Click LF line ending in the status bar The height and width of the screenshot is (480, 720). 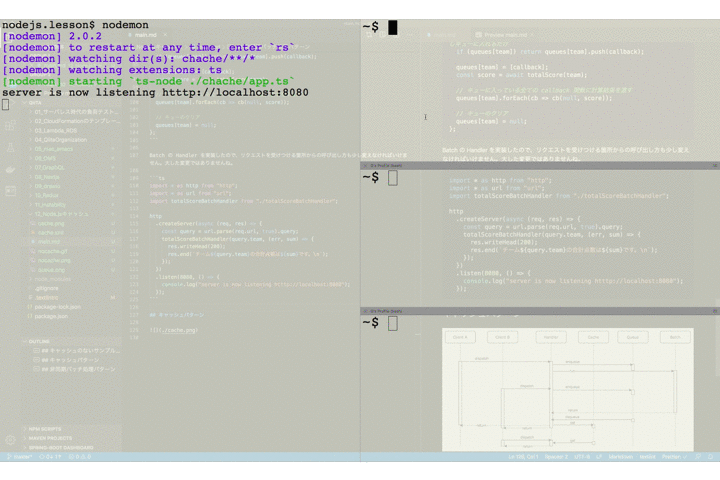599,457
